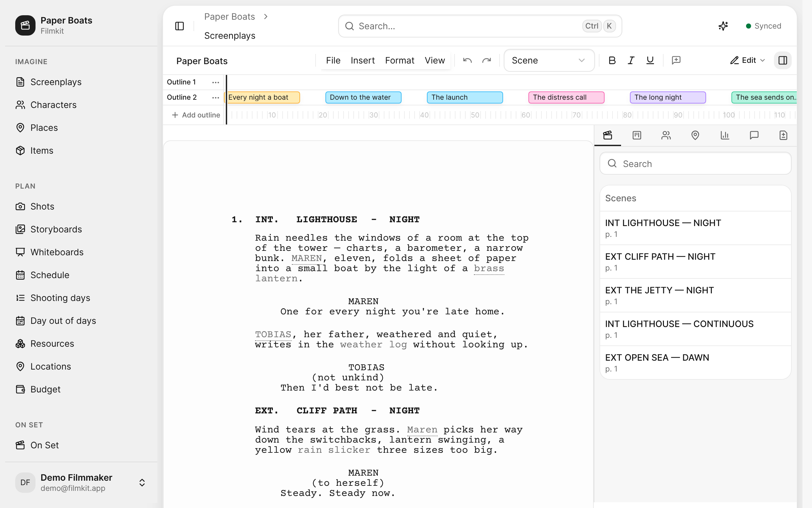Image resolution: width=812 pixels, height=508 pixels.
Task: Select the pink 'The distress call' outline card
Action: coord(566,97)
